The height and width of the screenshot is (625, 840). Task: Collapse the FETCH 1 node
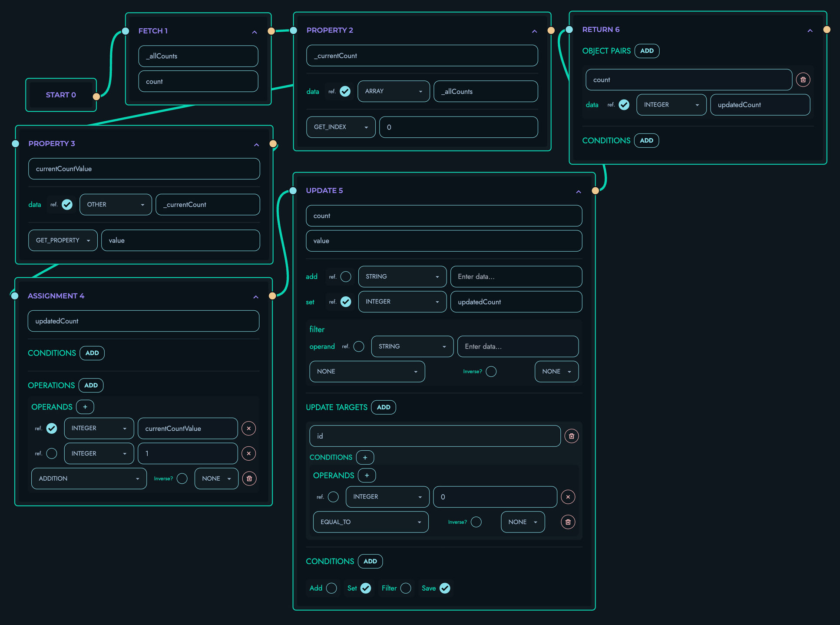[255, 32]
